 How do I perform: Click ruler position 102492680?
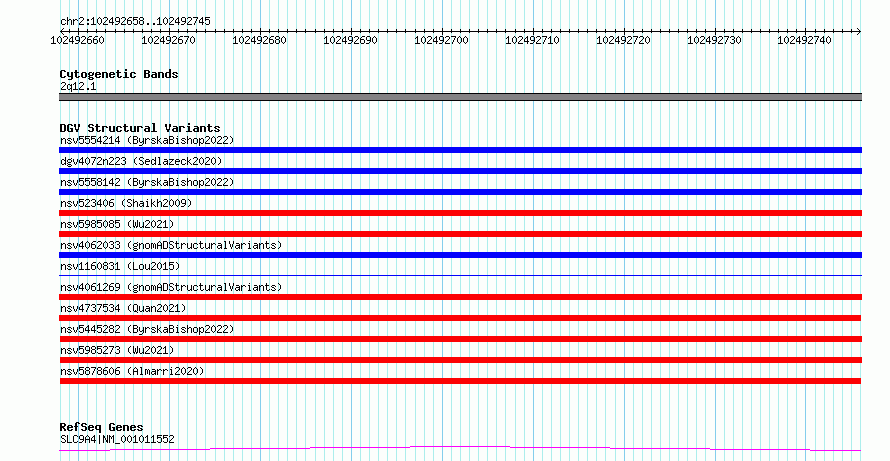pyautogui.click(x=259, y=40)
